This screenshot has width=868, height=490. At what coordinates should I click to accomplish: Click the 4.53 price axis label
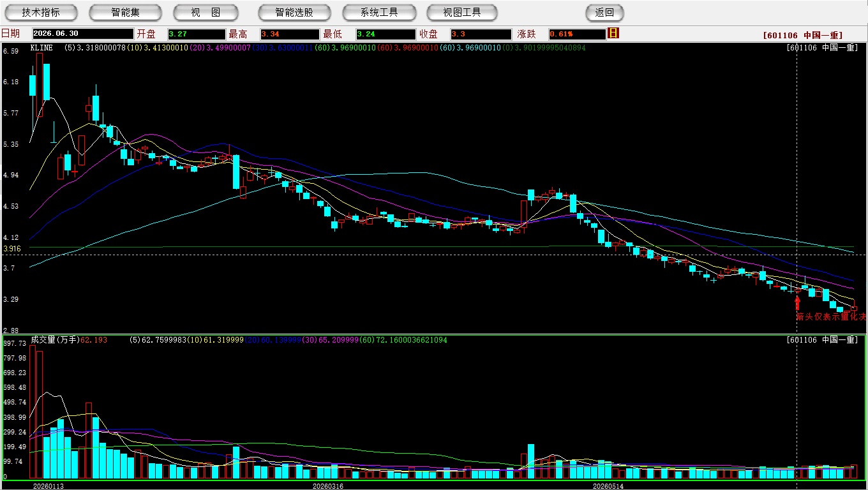[10, 206]
